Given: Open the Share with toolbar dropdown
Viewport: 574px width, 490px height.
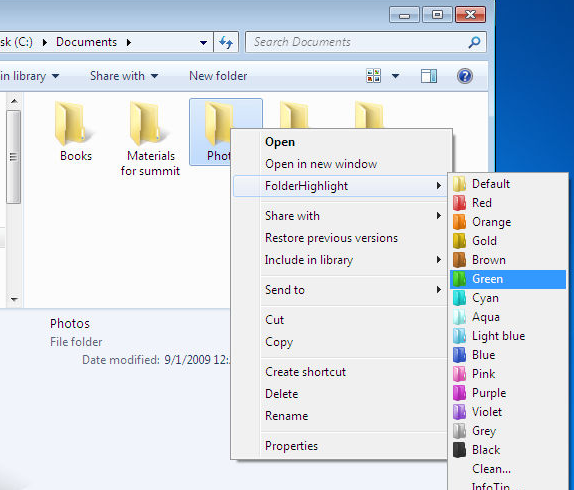Looking at the screenshot, I should 124,76.
